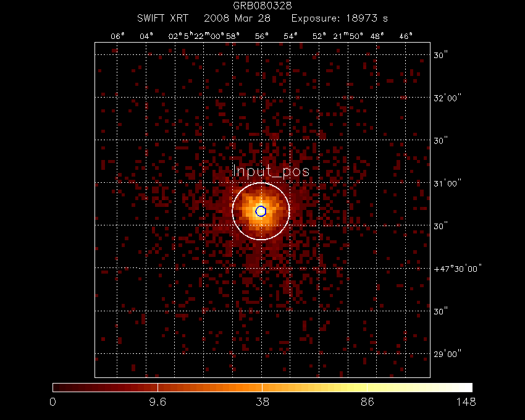
Task: Click the white end of the color scale bar
Action: [x=468, y=387]
